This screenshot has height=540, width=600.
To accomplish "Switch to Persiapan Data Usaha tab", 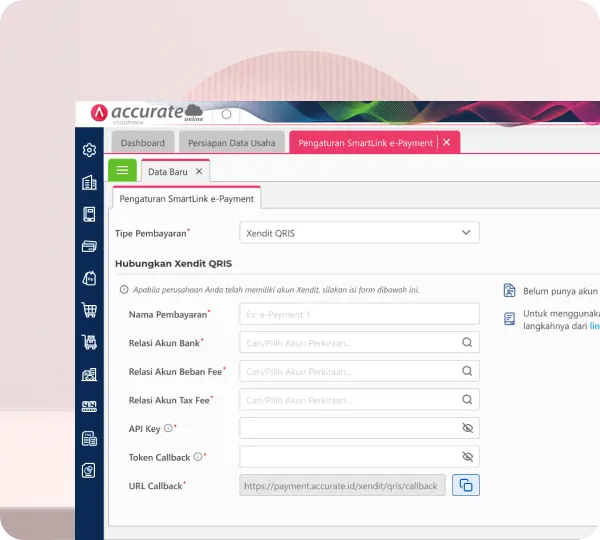I will (232, 143).
